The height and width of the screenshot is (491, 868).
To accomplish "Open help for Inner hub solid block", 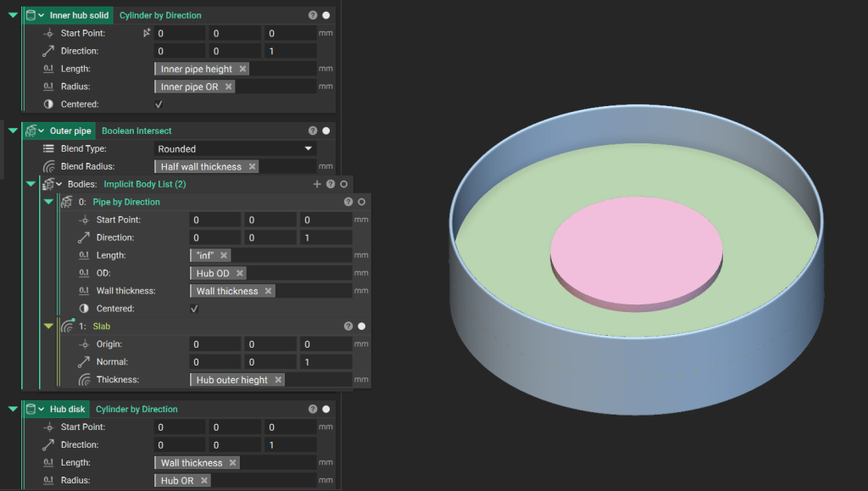I will [x=313, y=15].
